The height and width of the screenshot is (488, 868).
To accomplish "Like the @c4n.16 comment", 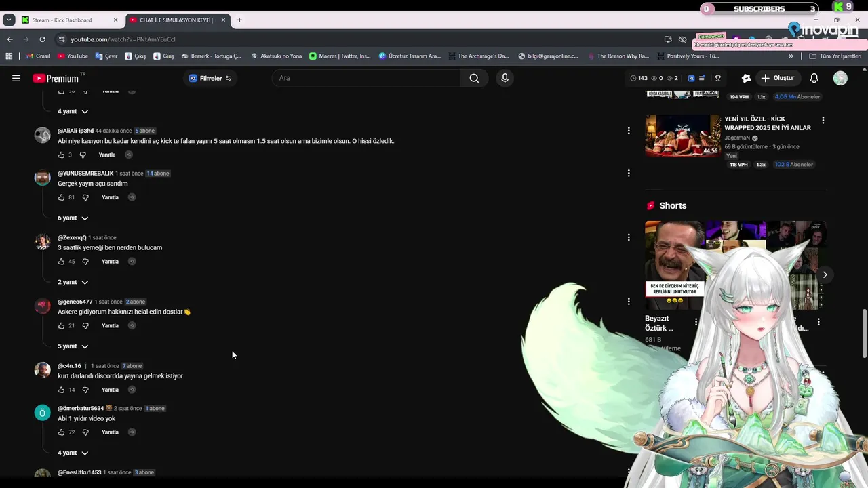I will pyautogui.click(x=61, y=390).
